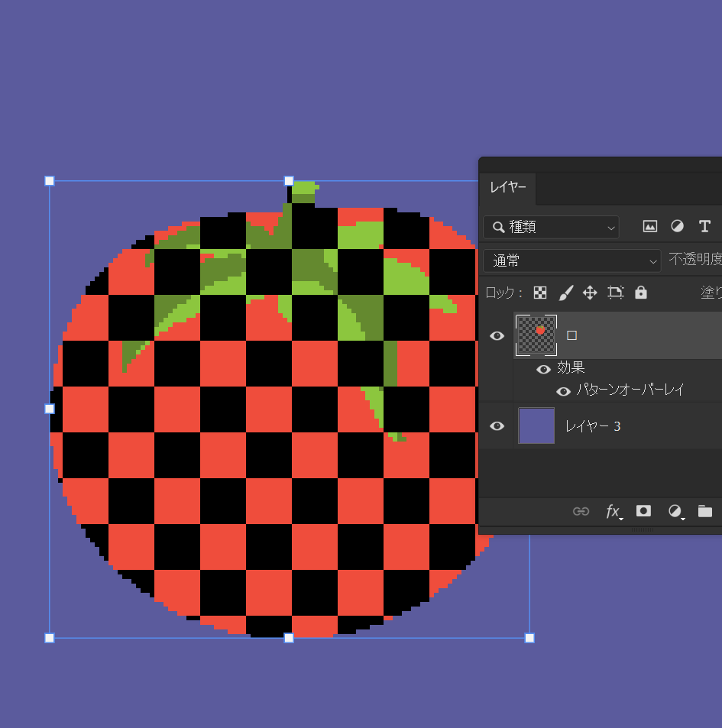Click the type layer filter icon
Viewport: 722px width, 728px height.
[x=704, y=226]
